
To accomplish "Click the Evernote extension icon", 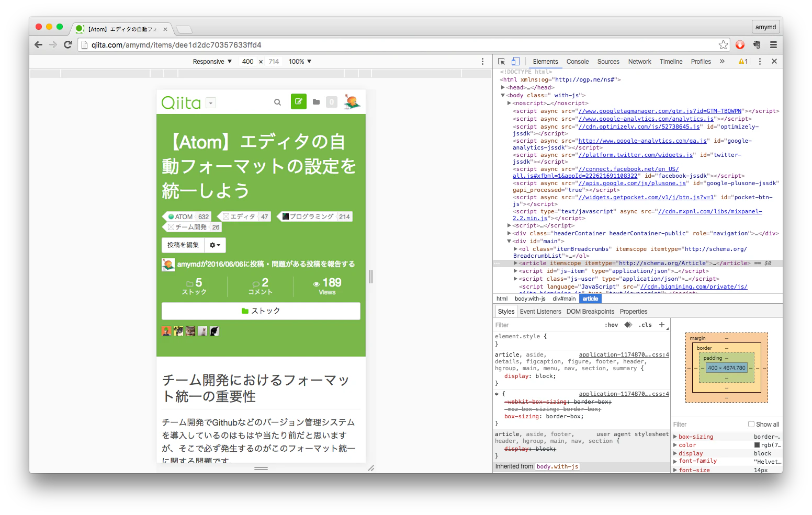I will click(x=757, y=45).
